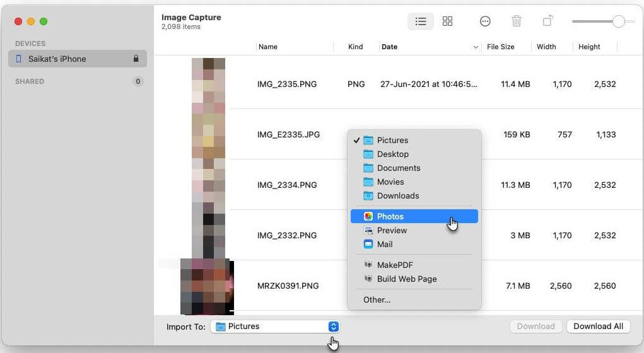The height and width of the screenshot is (353, 644).
Task: Open the Import To popup arrows
Action: click(x=334, y=327)
